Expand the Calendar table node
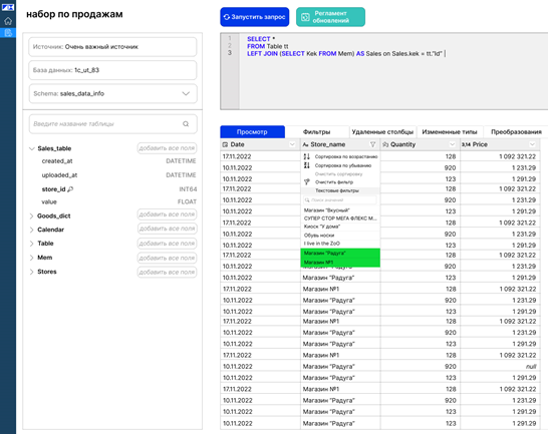548x434 pixels. pos(32,230)
